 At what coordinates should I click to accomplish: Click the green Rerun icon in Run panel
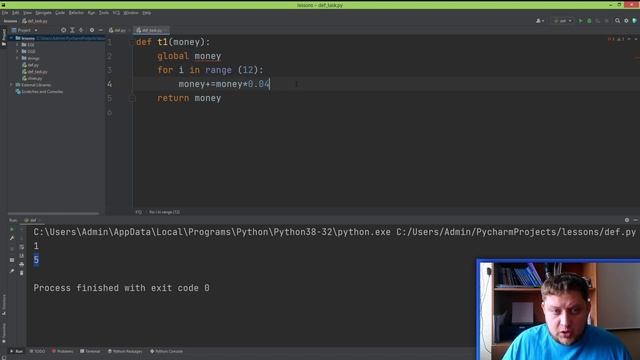(12, 229)
